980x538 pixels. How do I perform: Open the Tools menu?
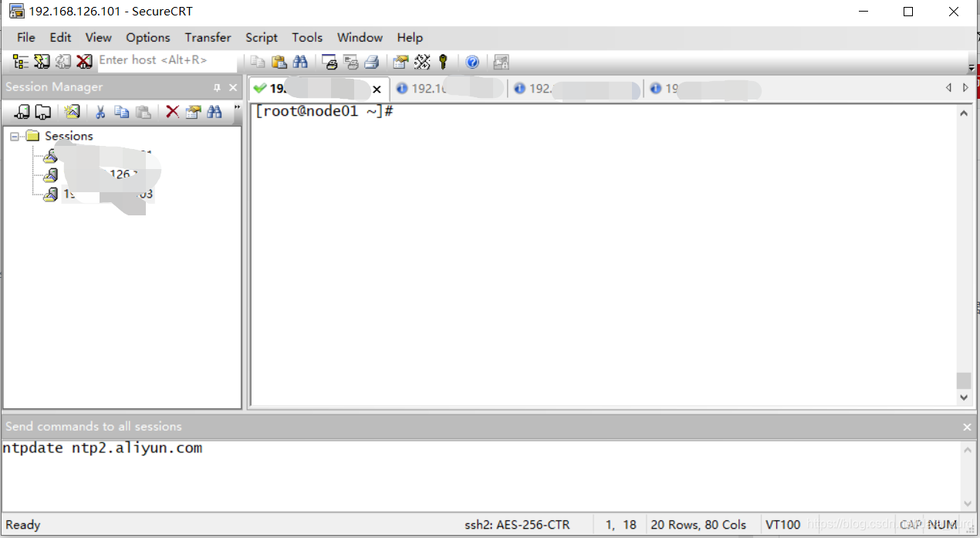click(307, 37)
